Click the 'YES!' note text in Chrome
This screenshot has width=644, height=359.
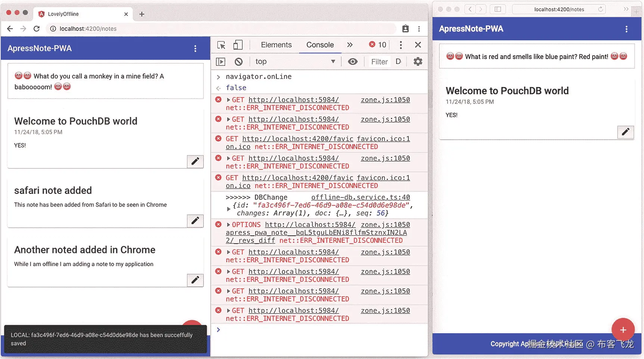coord(20,146)
